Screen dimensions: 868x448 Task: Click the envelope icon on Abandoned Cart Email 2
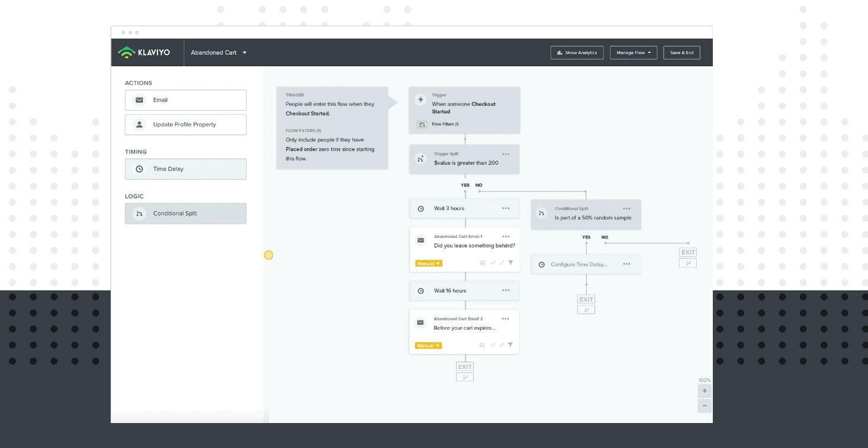420,322
